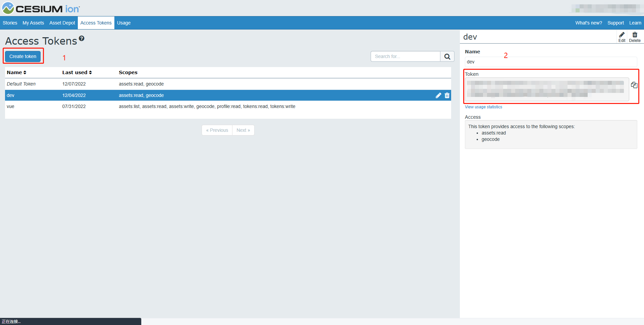Focus the Search for... input field
The height and width of the screenshot is (325, 644).
tap(405, 56)
